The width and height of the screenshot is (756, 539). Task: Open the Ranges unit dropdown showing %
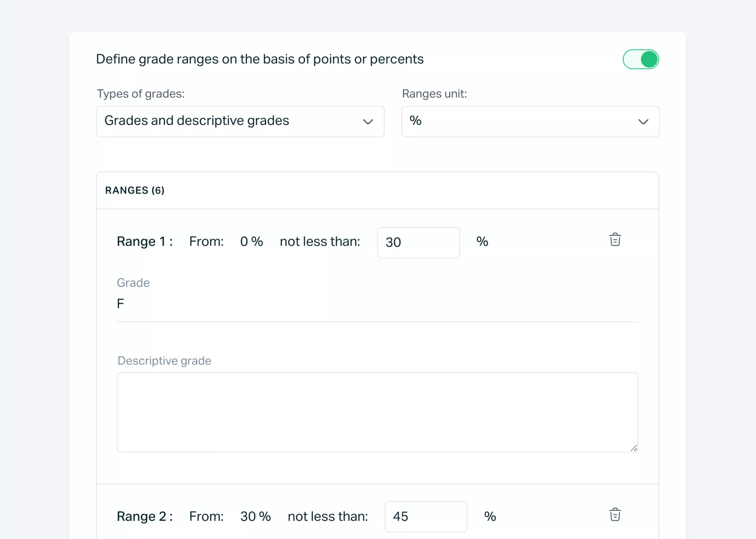pyautogui.click(x=530, y=122)
